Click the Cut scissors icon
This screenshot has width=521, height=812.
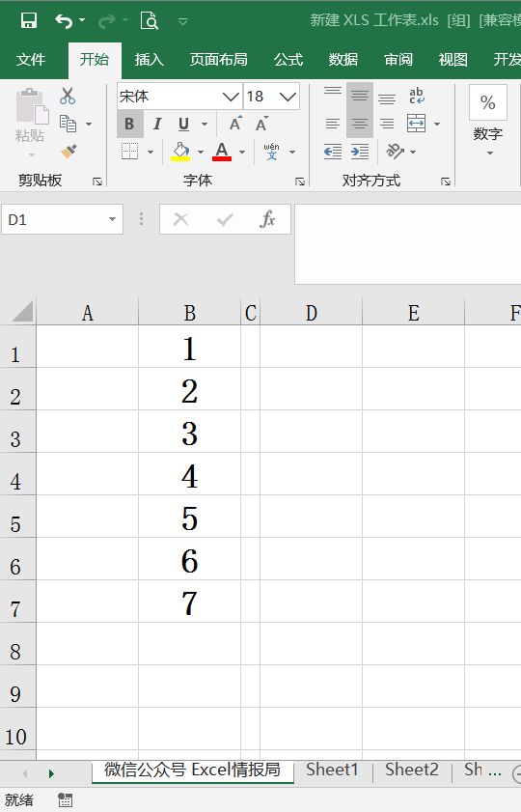coord(68,96)
